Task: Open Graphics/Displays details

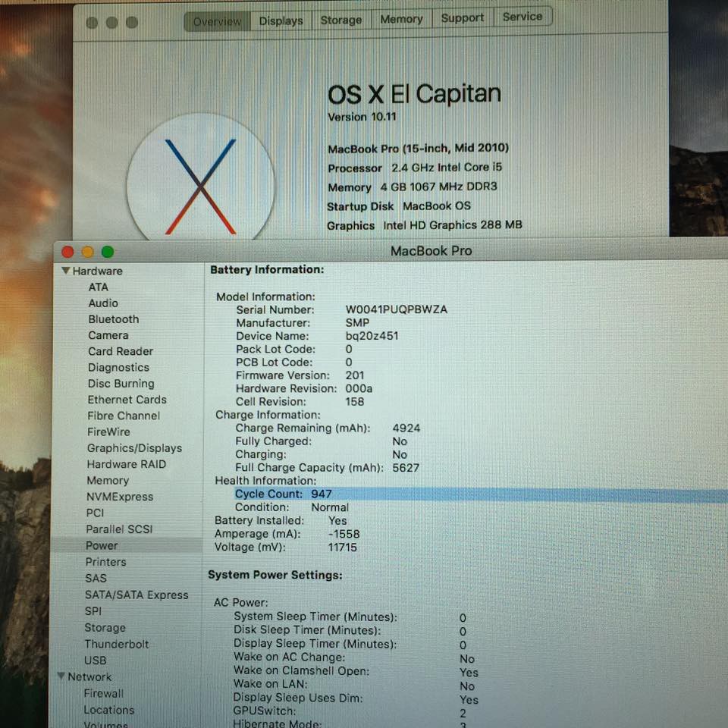Action: click(x=134, y=448)
